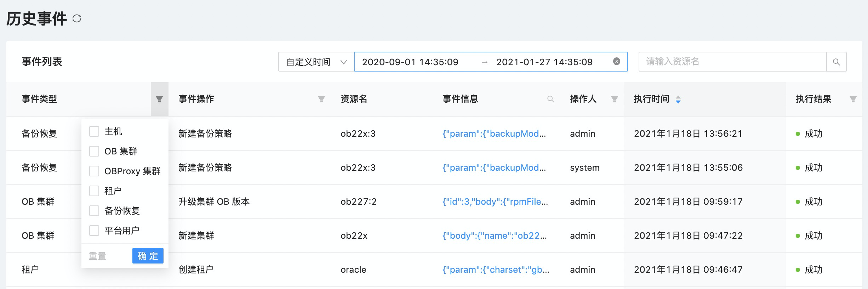Refresh the 历史事件 page
The height and width of the screenshot is (289, 868).
click(x=77, y=18)
